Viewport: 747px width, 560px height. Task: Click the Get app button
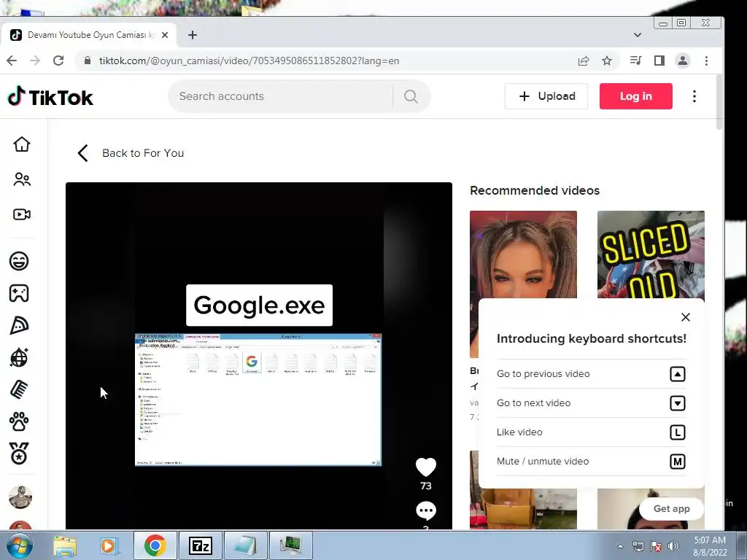click(671, 508)
